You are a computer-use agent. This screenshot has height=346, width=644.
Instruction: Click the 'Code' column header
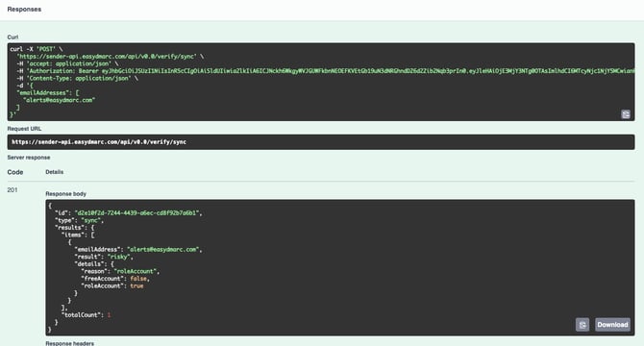(15, 172)
